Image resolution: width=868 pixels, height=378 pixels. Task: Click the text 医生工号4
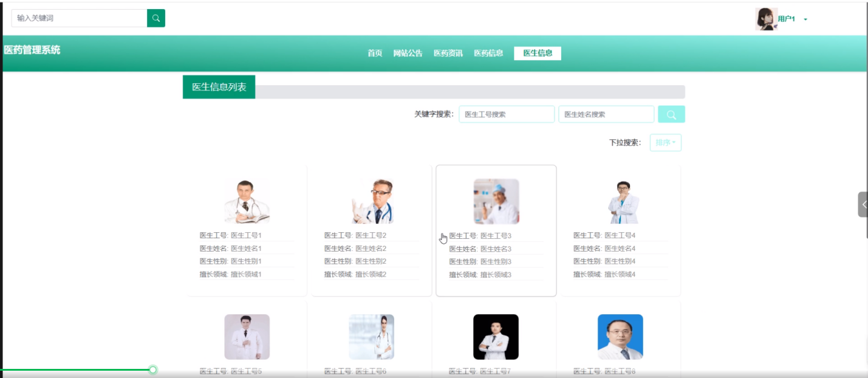(x=620, y=235)
